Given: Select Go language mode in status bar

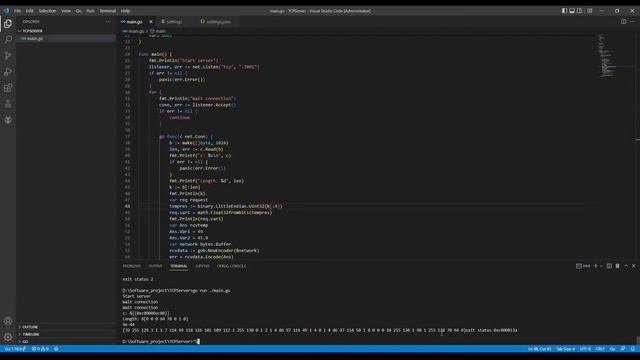Looking at the screenshot, I should pos(612,349).
